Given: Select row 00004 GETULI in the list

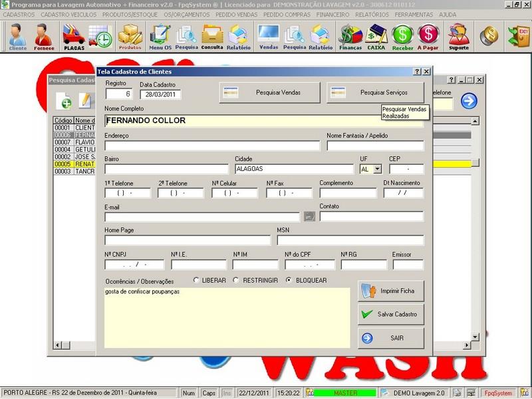Looking at the screenshot, I should (x=74, y=149).
